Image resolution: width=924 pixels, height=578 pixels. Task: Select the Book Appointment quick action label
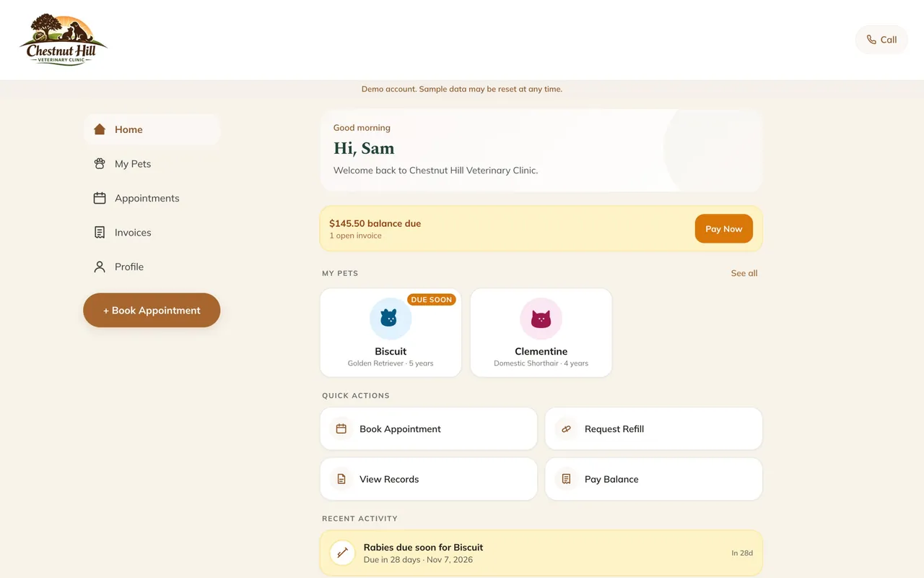tap(400, 428)
